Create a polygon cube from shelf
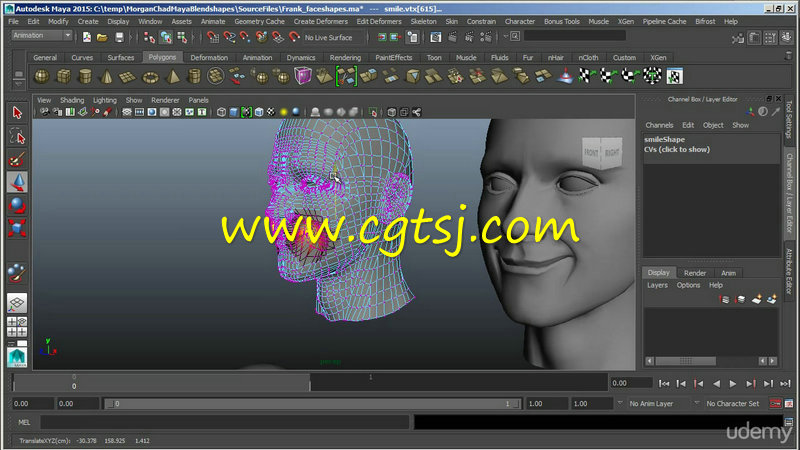800x450 pixels. click(x=63, y=77)
